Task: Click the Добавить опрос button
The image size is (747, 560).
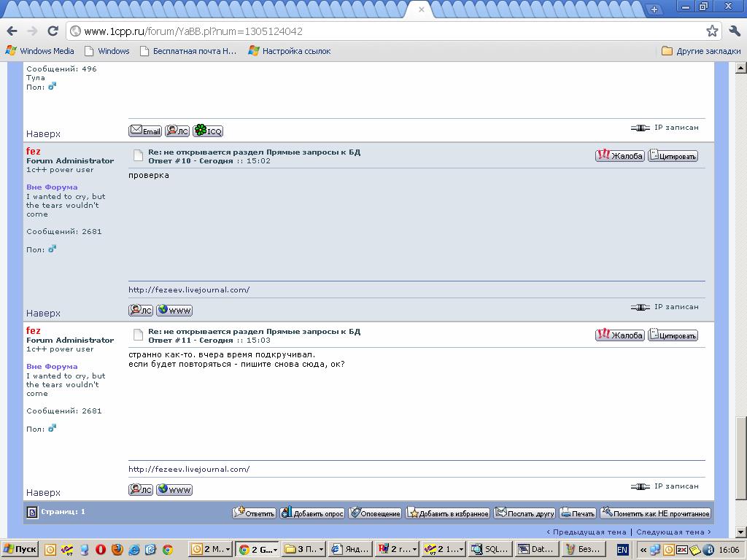Action: coord(312,513)
